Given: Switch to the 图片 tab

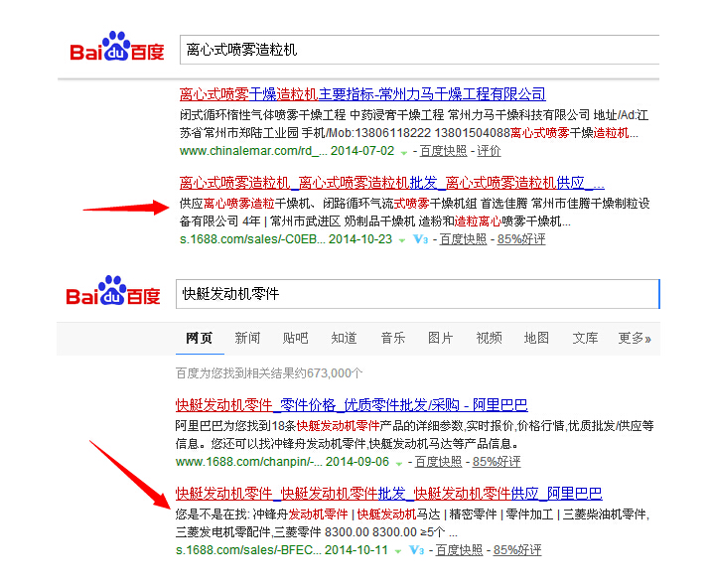Looking at the screenshot, I should [x=440, y=338].
